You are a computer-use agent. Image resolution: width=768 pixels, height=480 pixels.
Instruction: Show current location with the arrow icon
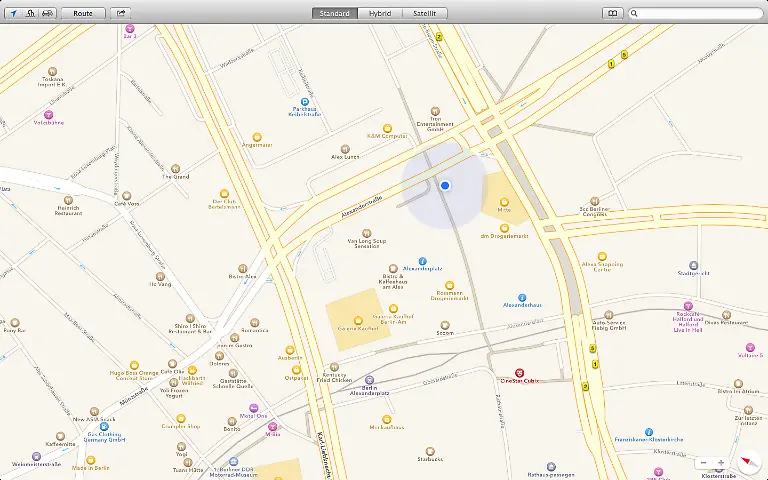(13, 13)
